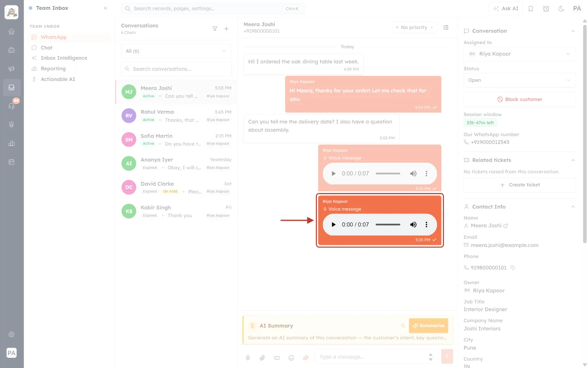Open Meera Joshi contact external link icon

[x=506, y=226]
